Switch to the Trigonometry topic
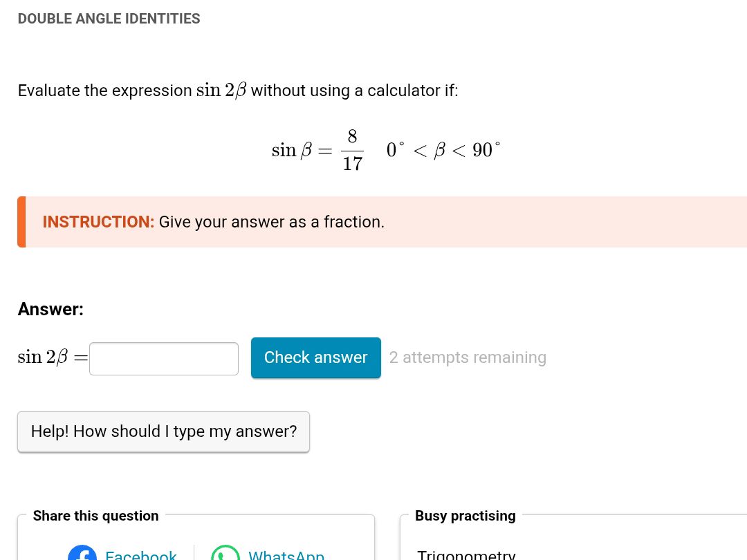This screenshot has width=747, height=560. pyautogui.click(x=466, y=554)
